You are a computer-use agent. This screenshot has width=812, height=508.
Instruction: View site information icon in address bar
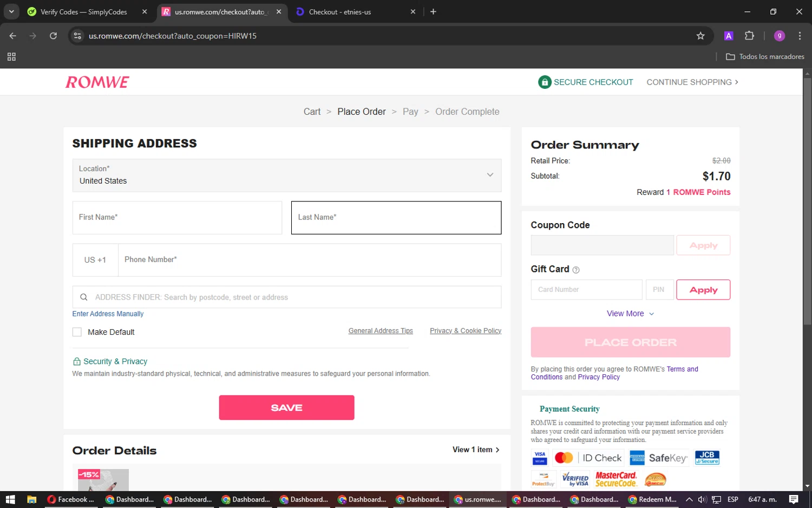point(77,36)
